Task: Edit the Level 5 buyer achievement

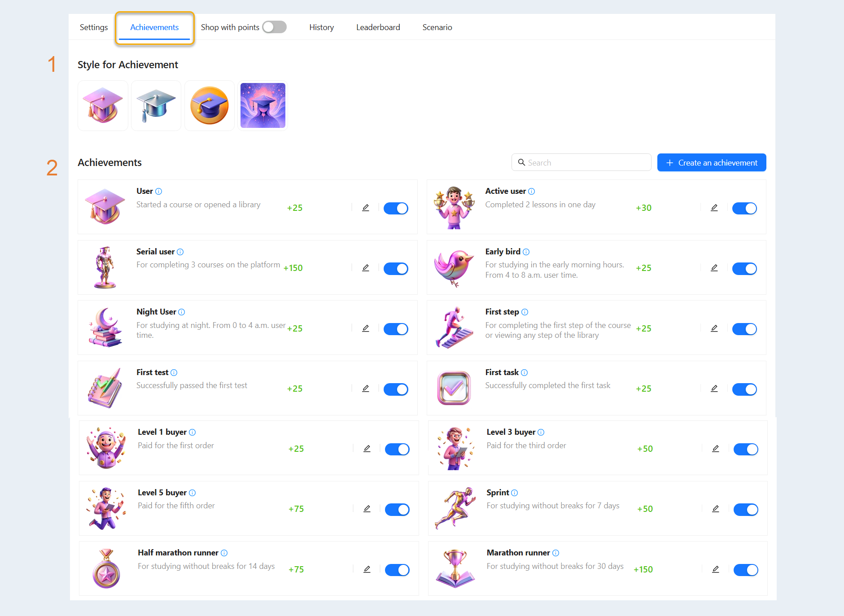Action: coord(367,509)
